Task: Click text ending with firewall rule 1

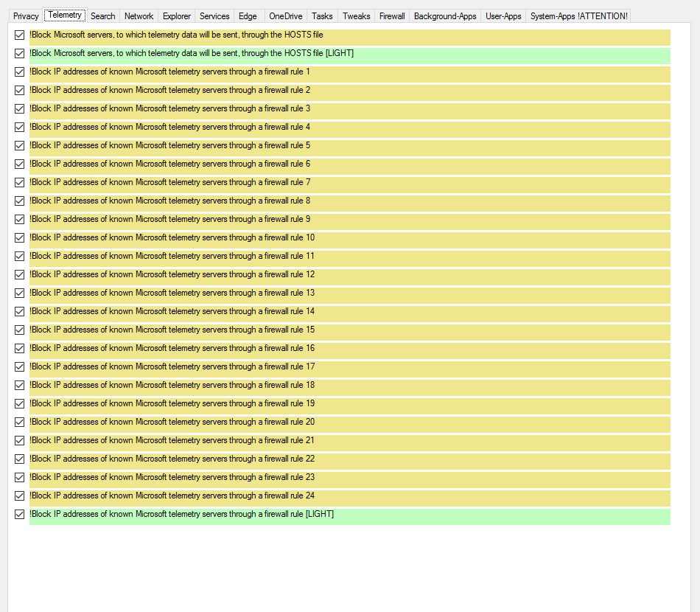Action: pyautogui.click(x=169, y=72)
